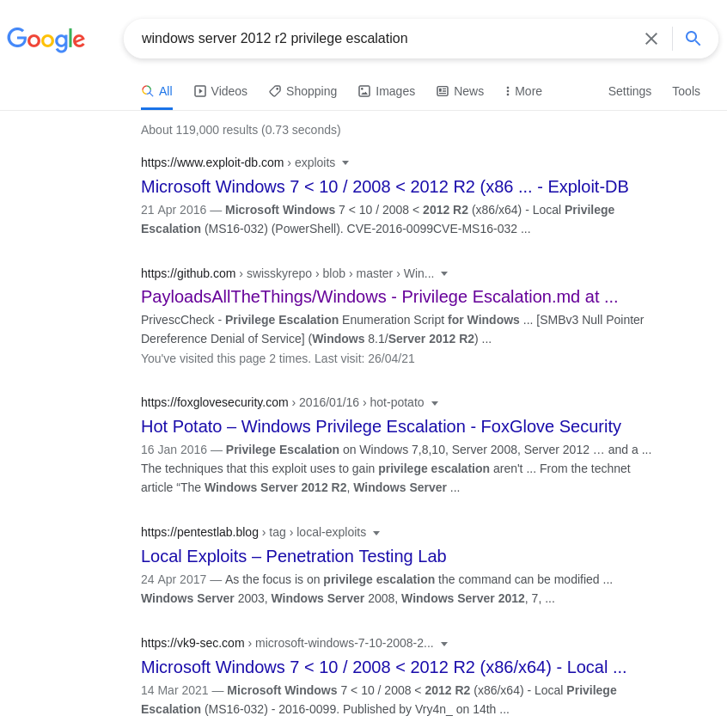This screenshot has width=727, height=728.
Task: Open vk9-sec.com result options arrow
Action: click(444, 643)
